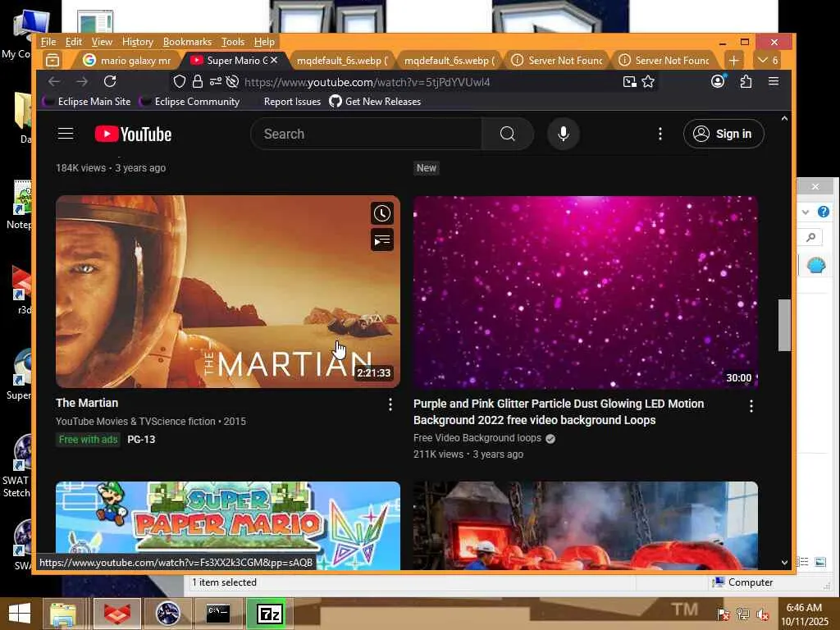
Task: Reload the current page
Action: (110, 81)
